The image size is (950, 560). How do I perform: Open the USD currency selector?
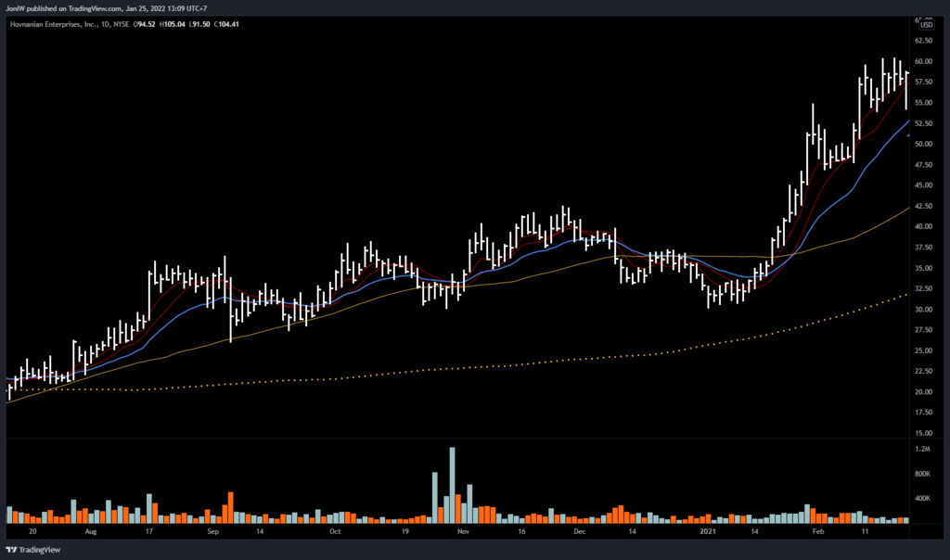click(x=926, y=25)
